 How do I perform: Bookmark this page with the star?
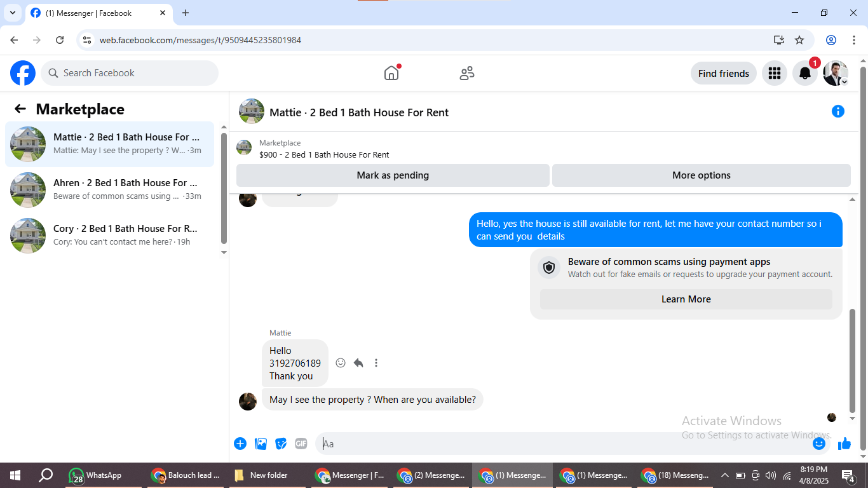[799, 40]
